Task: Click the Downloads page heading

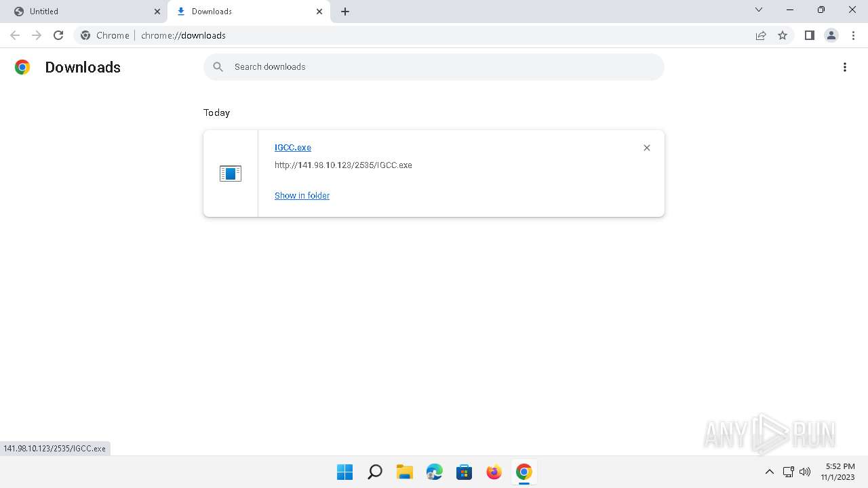Action: [83, 67]
